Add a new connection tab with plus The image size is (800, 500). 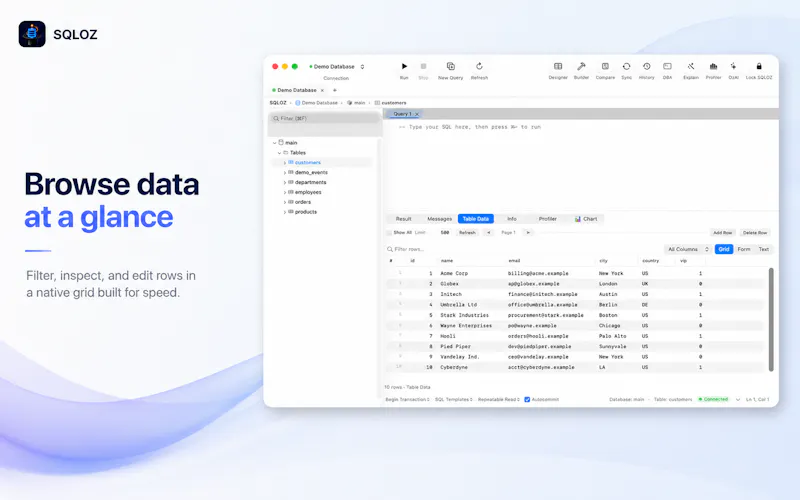point(335,90)
